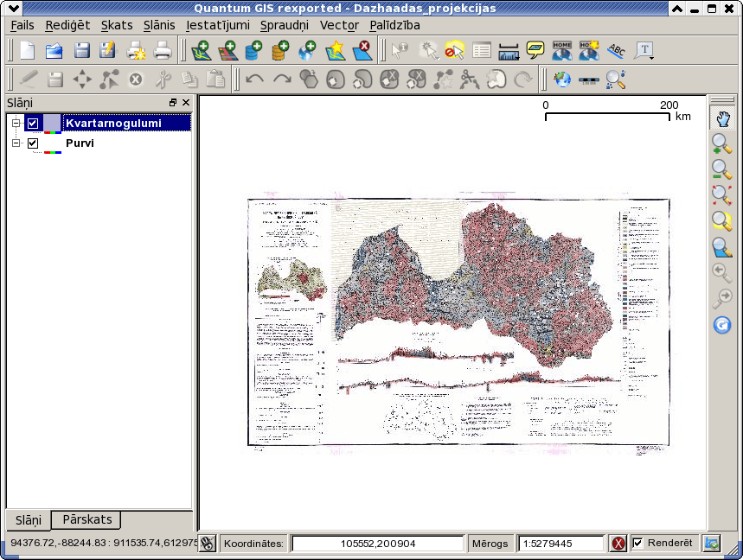Add a PostGIS layer
This screenshot has height=560, width=743.
[254, 50]
